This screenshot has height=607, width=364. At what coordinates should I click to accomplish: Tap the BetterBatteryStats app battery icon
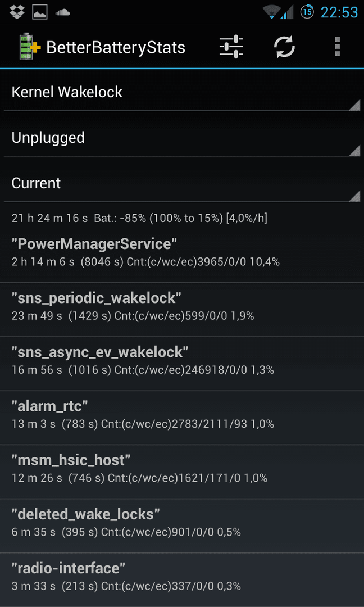(x=30, y=47)
